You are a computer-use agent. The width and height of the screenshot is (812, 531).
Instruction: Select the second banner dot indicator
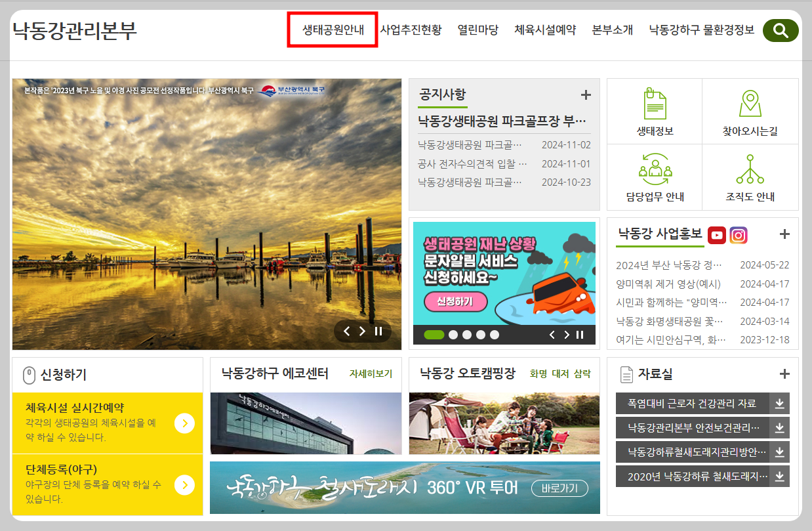tap(453, 335)
